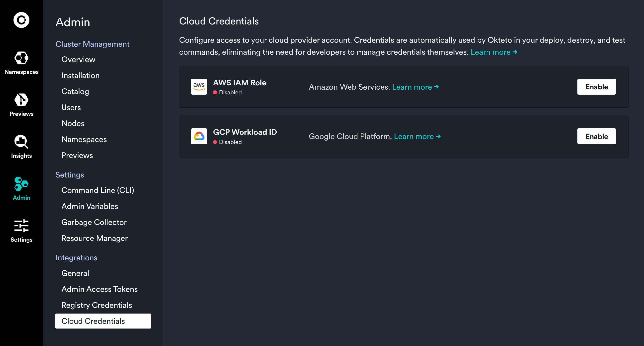644x346 pixels.
Task: Follow the Amazon Web Services Learn more link
Action: point(413,87)
